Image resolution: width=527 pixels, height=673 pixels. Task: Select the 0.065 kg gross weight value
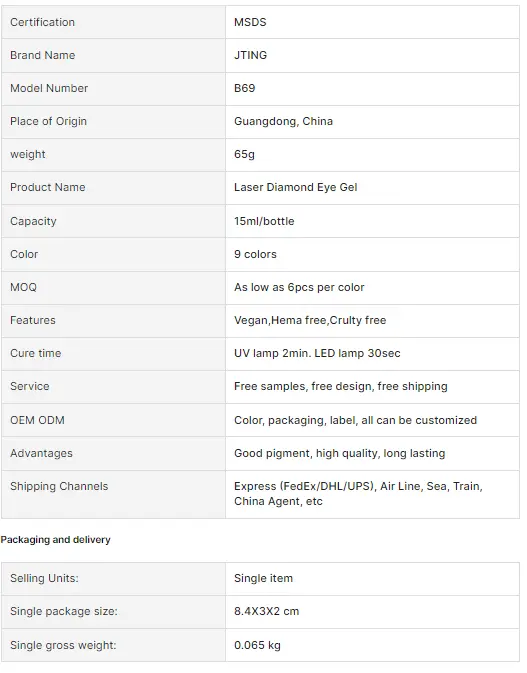pyautogui.click(x=257, y=646)
